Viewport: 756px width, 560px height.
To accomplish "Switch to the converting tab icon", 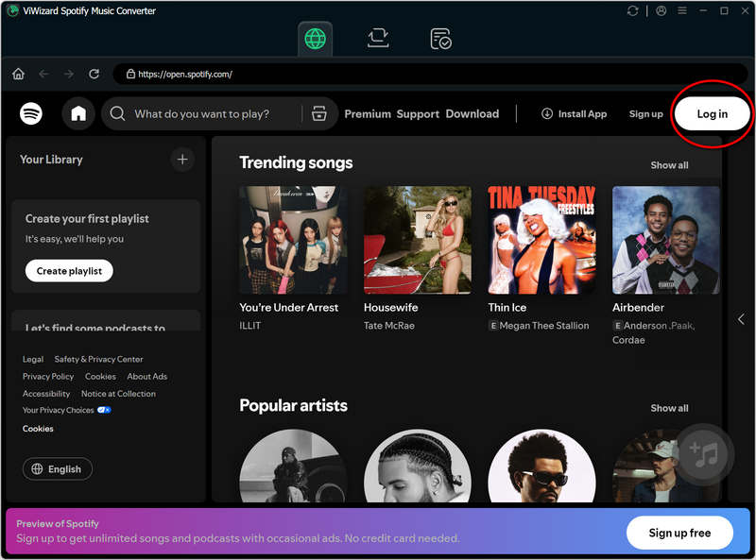I will click(378, 39).
